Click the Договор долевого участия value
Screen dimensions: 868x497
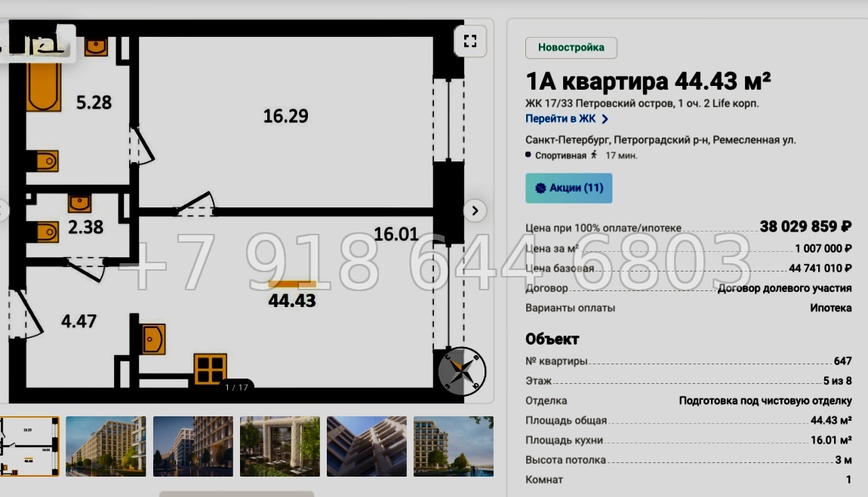click(784, 288)
